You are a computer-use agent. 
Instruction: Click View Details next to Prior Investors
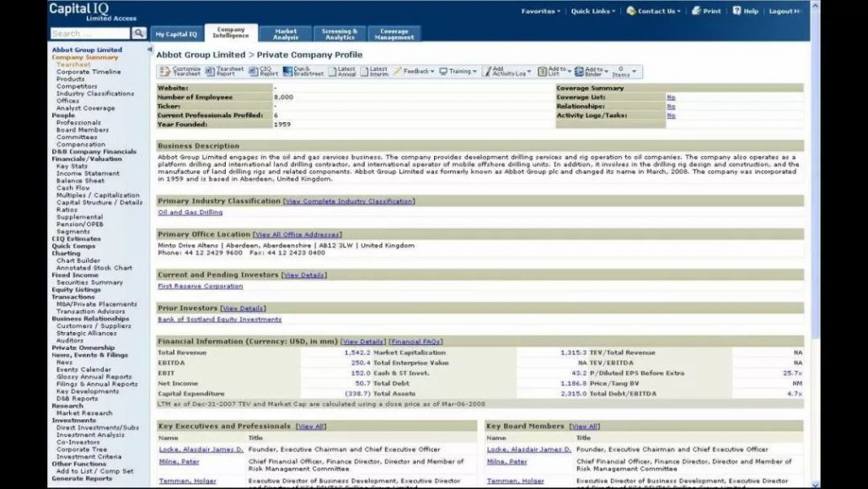coord(243,308)
